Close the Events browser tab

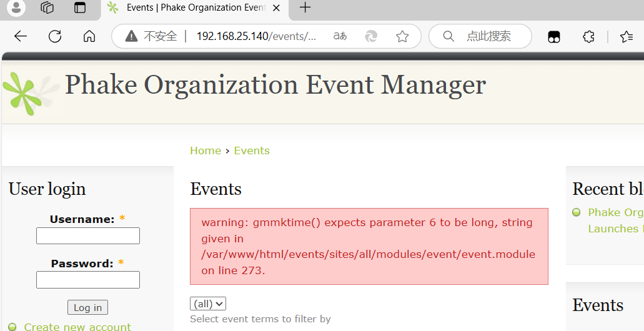point(277,7)
